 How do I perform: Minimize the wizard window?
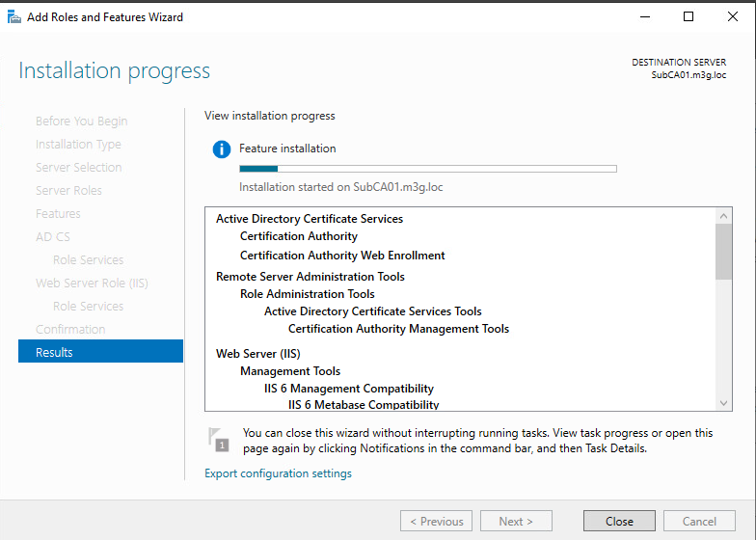pos(644,16)
